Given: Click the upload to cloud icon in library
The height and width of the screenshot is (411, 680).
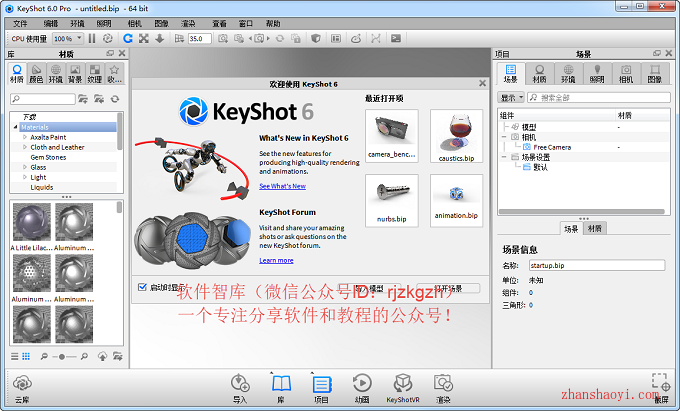Looking at the screenshot, I should [x=102, y=356].
